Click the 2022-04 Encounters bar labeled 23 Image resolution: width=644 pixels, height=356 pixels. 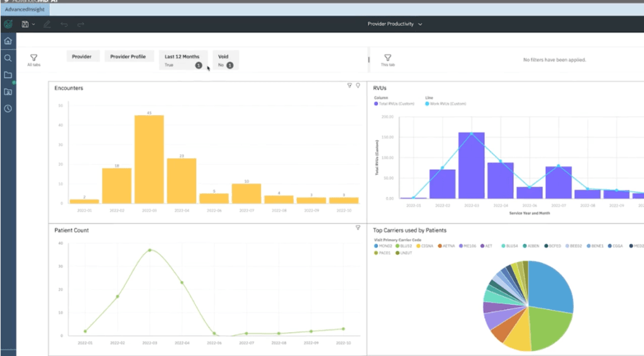coord(182,181)
